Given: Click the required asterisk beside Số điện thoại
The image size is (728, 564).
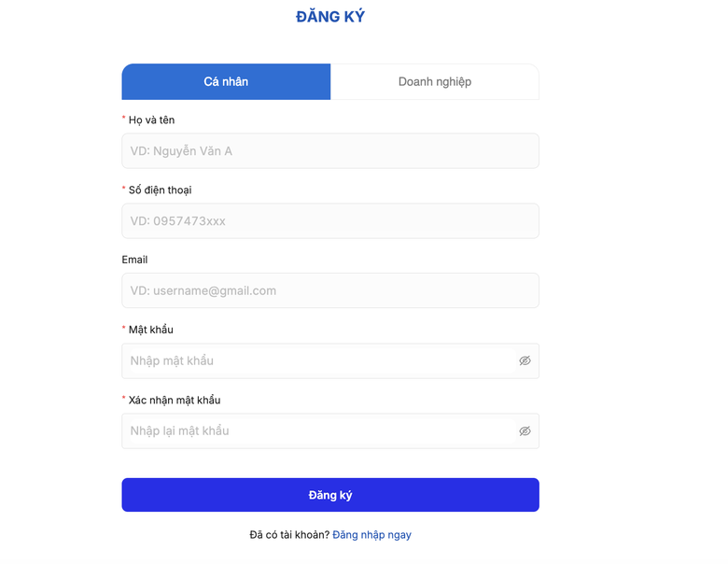Looking at the screenshot, I should point(124,189).
